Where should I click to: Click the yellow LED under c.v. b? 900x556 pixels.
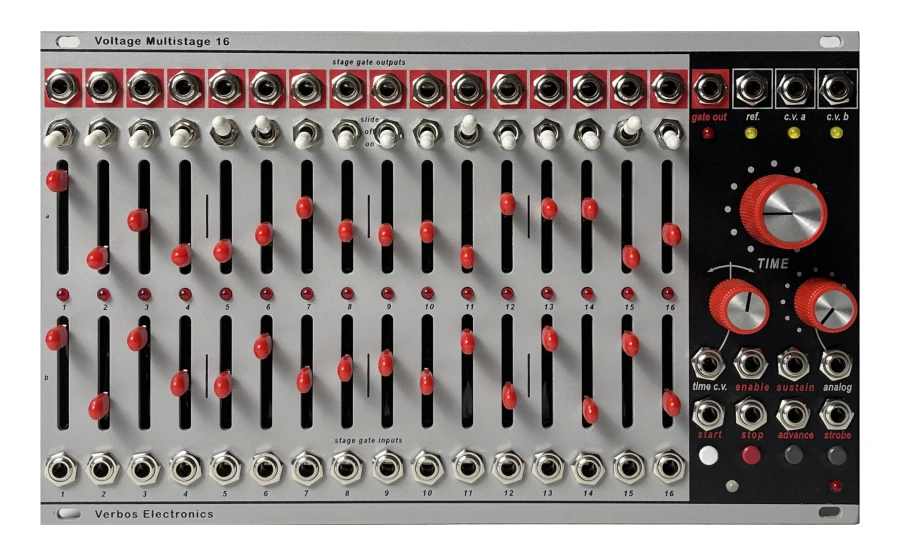pyautogui.click(x=836, y=133)
